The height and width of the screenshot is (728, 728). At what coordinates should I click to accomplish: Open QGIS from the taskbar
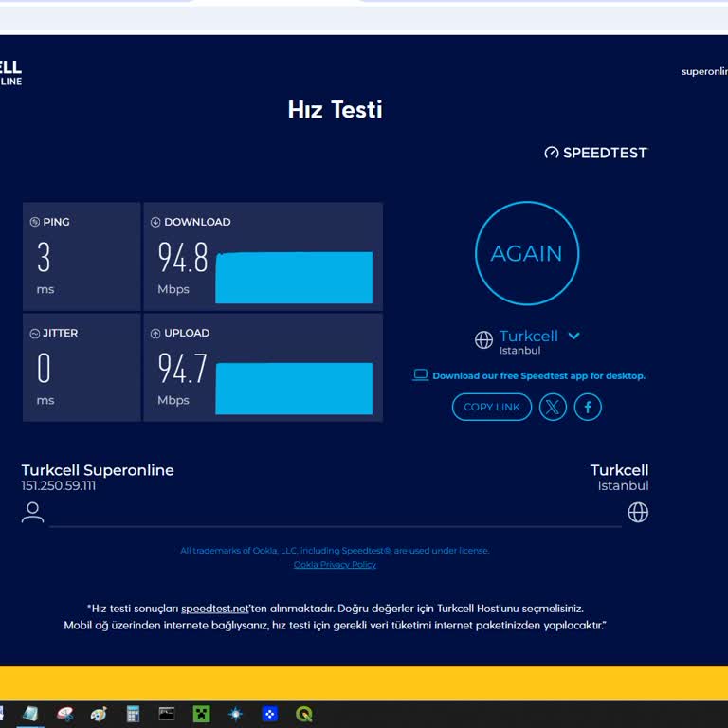click(304, 714)
